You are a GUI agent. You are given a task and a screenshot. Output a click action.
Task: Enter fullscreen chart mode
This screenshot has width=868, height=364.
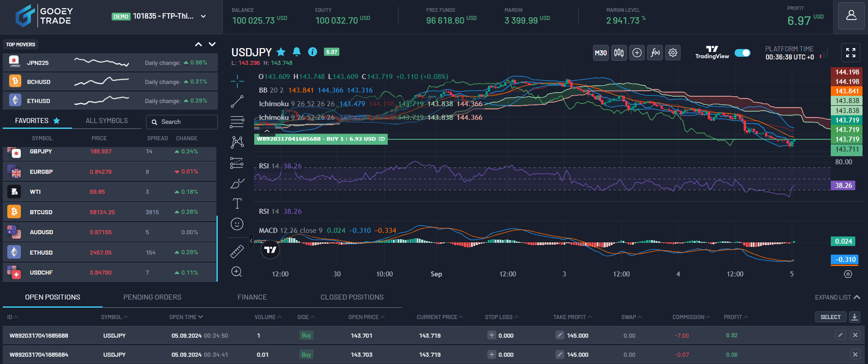pos(851,53)
